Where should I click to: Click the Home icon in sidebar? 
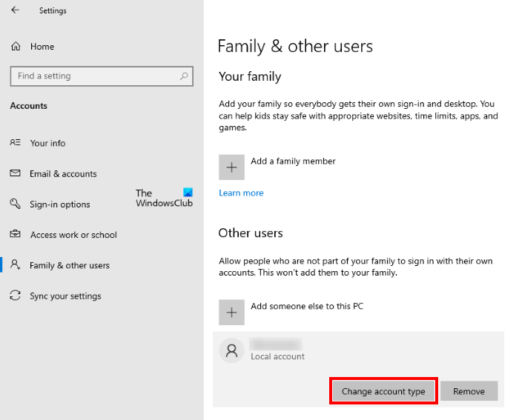16,47
